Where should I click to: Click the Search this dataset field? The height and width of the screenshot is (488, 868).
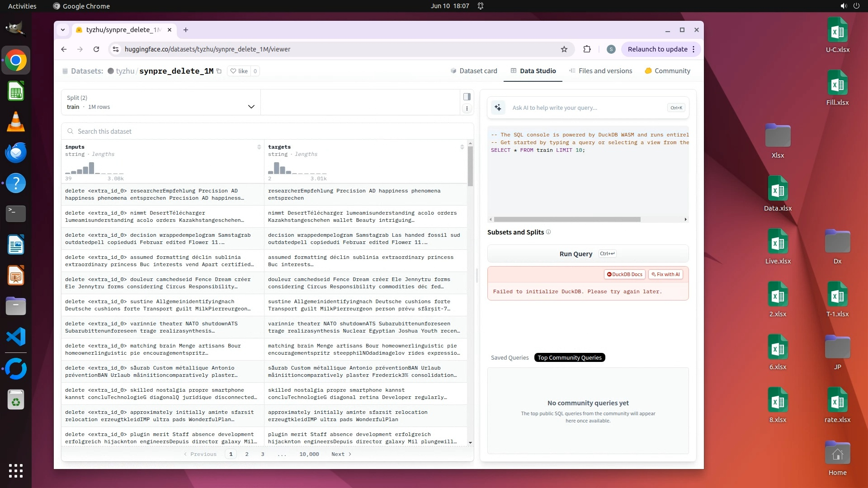point(267,131)
